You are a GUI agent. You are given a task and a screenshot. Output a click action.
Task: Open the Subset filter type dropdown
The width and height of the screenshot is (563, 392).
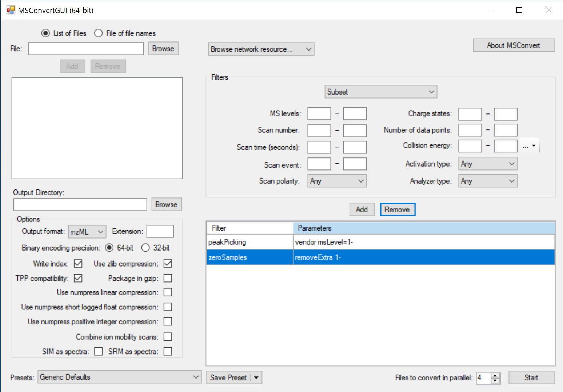tap(381, 92)
